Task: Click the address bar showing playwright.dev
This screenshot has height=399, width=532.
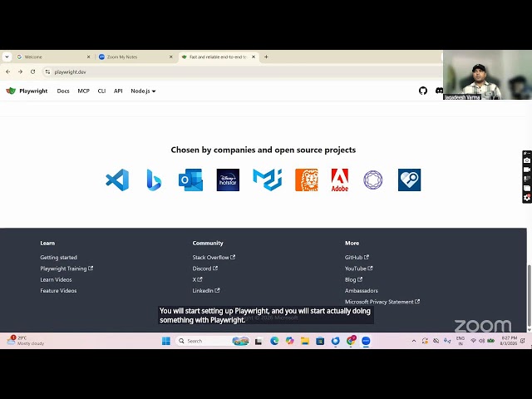Action: pyautogui.click(x=243, y=72)
